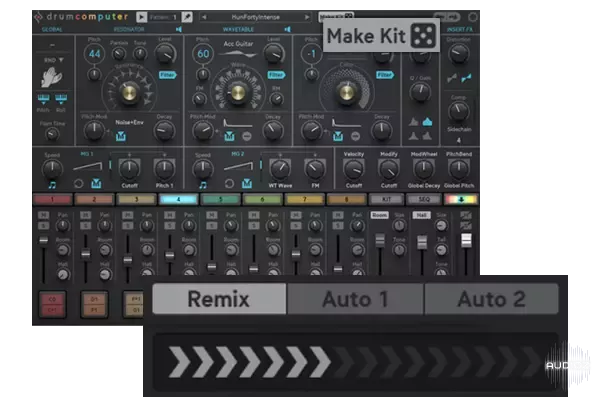Select drum pad tab 4

pyautogui.click(x=178, y=199)
